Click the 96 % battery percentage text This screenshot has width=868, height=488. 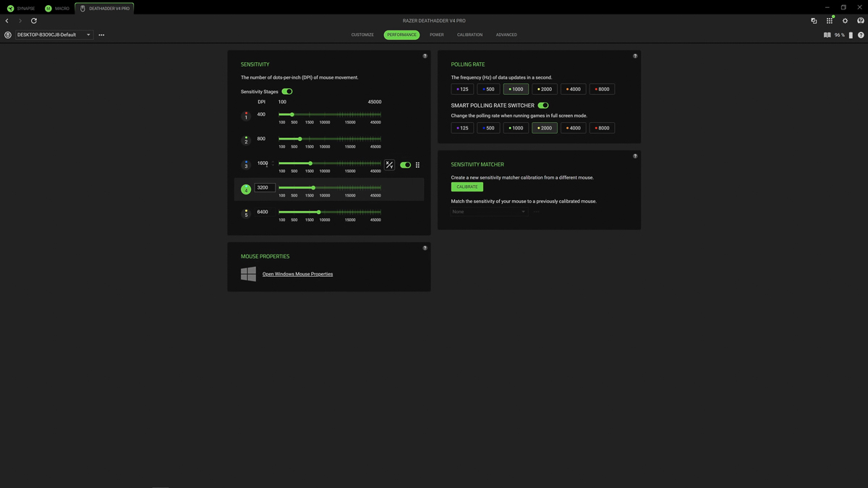coord(839,35)
